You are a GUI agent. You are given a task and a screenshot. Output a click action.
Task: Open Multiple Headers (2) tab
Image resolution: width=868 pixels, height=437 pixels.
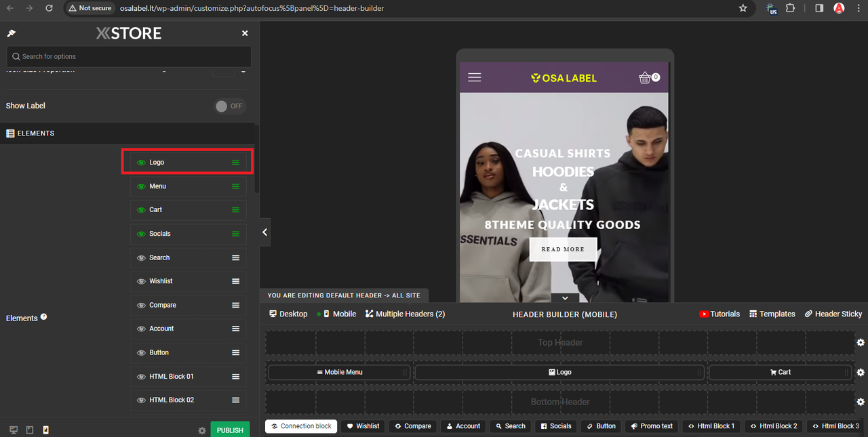[x=406, y=314]
